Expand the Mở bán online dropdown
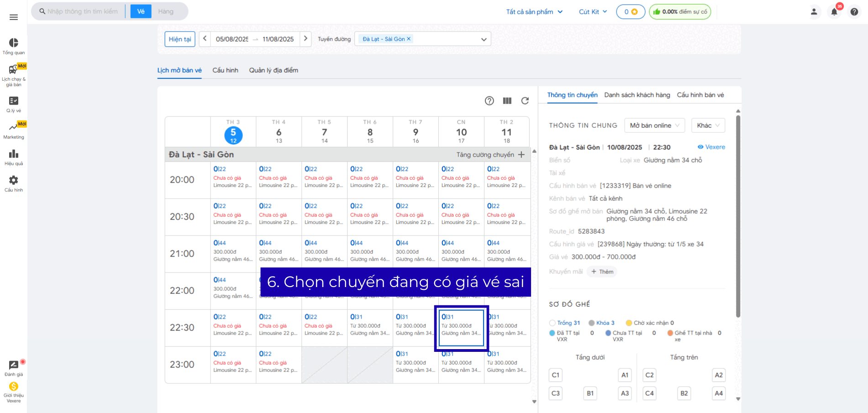868x413 pixels. [x=654, y=125]
